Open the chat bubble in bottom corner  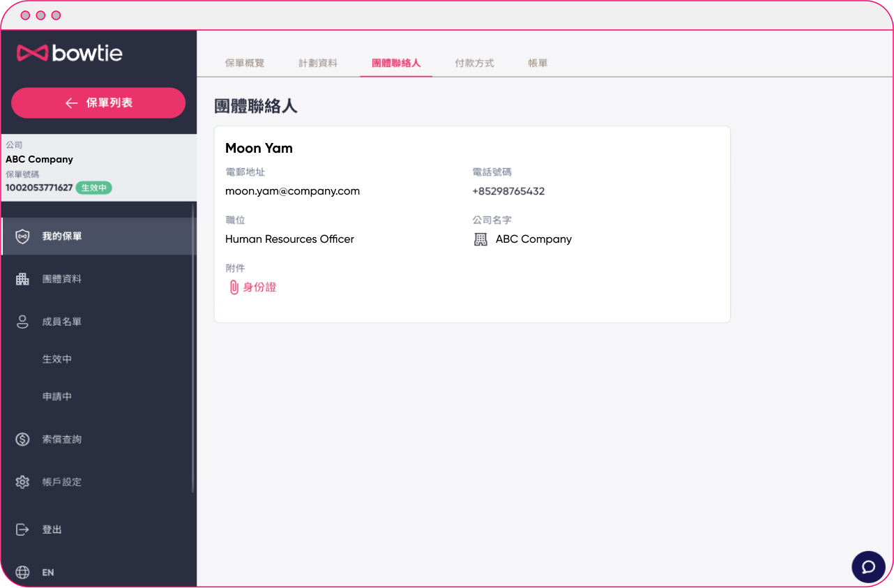point(868,566)
